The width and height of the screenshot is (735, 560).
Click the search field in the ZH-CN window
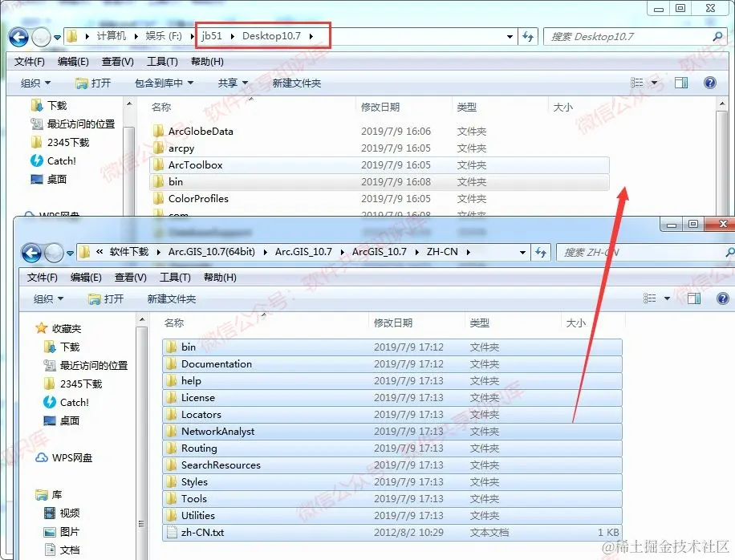(x=644, y=253)
